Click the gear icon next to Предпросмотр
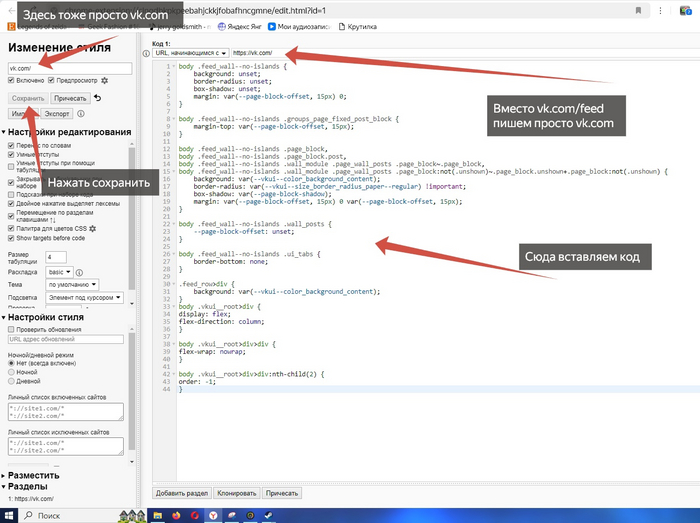Viewport: 700px width, 523px height. tap(105, 80)
